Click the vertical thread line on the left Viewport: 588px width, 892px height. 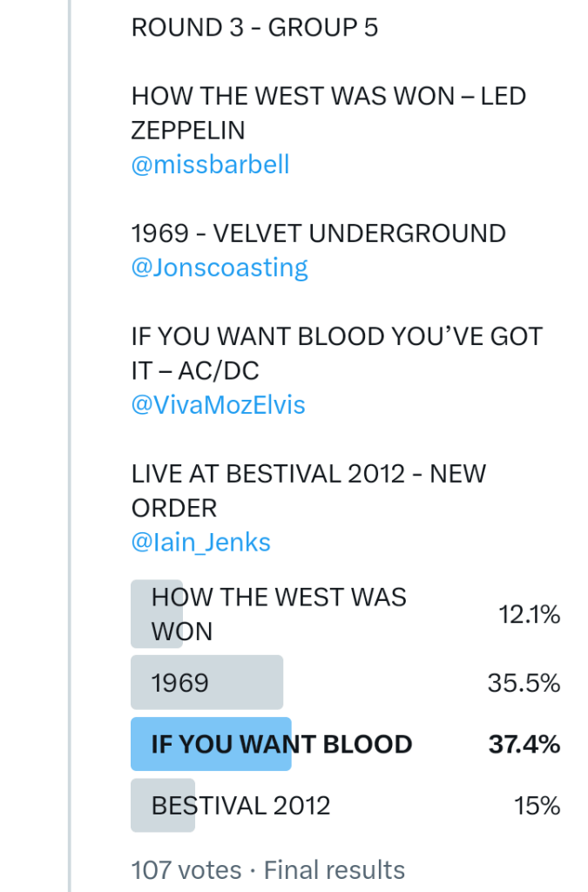70,436
